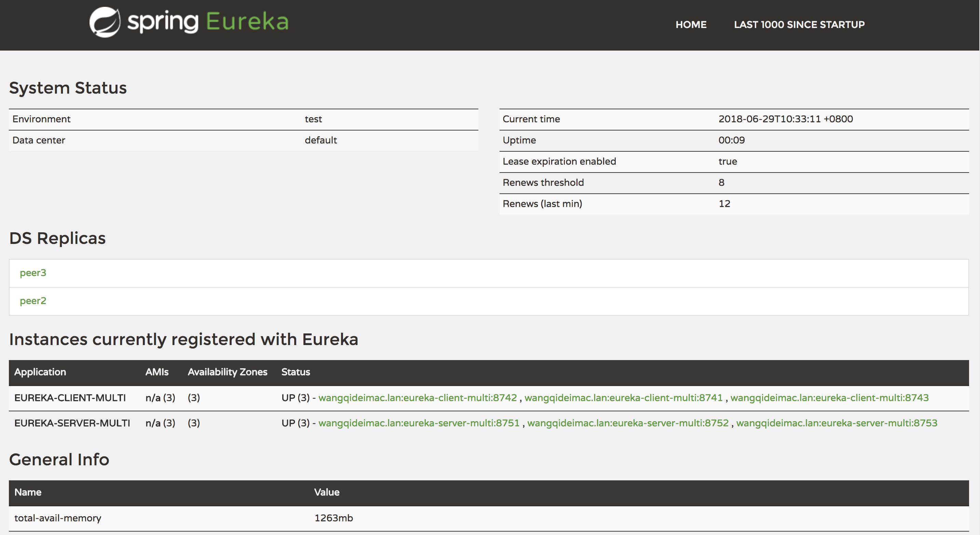
Task: Click the EUREKA-CLIENT-MULTI application cell
Action: [70, 398]
